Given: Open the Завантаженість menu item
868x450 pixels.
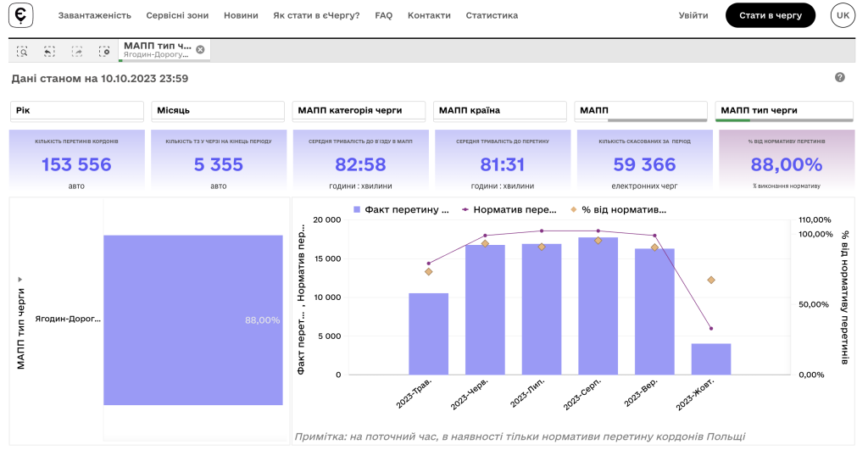Looking at the screenshot, I should (x=95, y=15).
